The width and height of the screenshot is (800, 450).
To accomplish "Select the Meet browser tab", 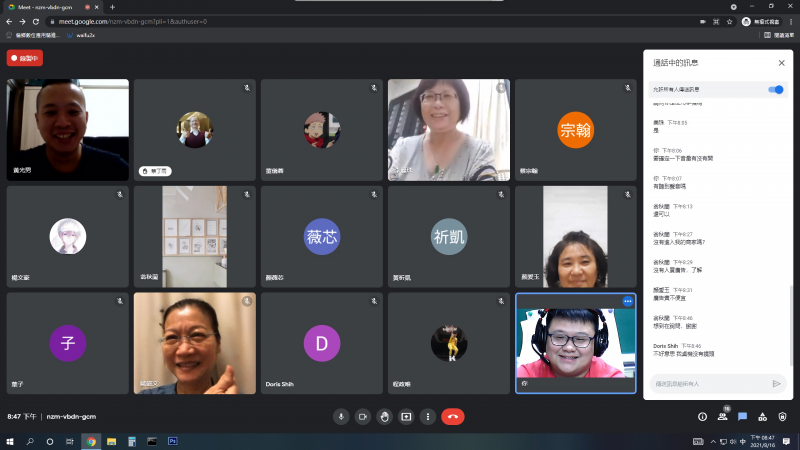I will 50,7.
